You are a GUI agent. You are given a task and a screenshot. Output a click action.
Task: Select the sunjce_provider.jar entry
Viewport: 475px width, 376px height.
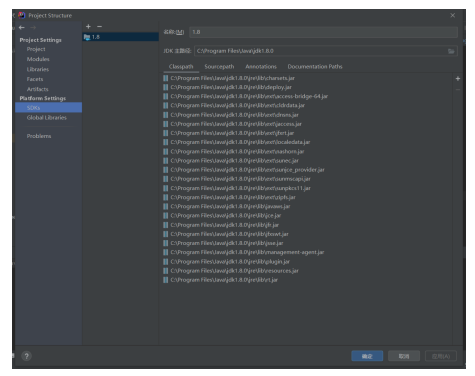pyautogui.click(x=247, y=170)
